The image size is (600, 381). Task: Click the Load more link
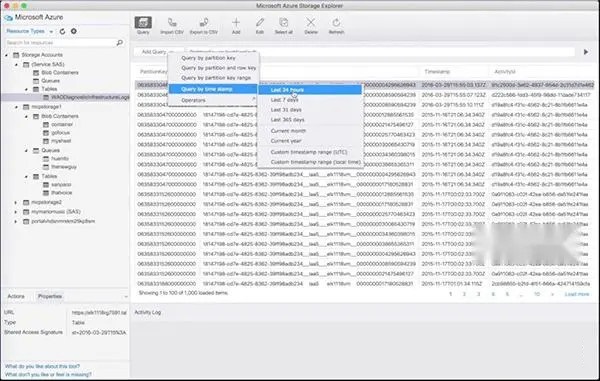pos(577,294)
